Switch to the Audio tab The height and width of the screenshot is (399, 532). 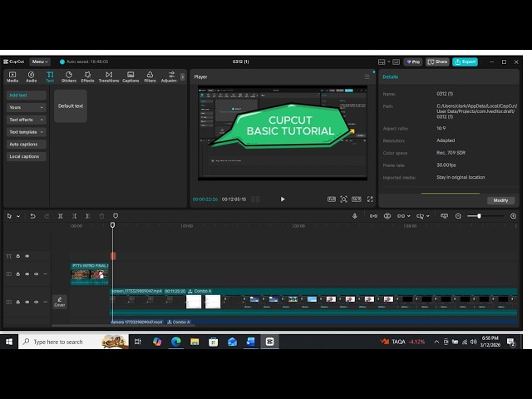coord(32,77)
